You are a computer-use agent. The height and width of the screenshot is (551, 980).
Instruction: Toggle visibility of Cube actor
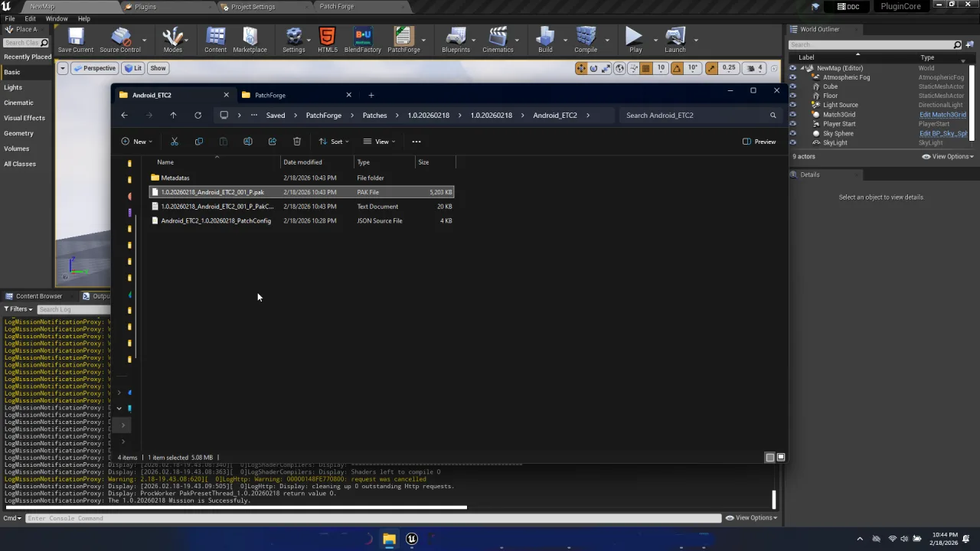tap(793, 86)
